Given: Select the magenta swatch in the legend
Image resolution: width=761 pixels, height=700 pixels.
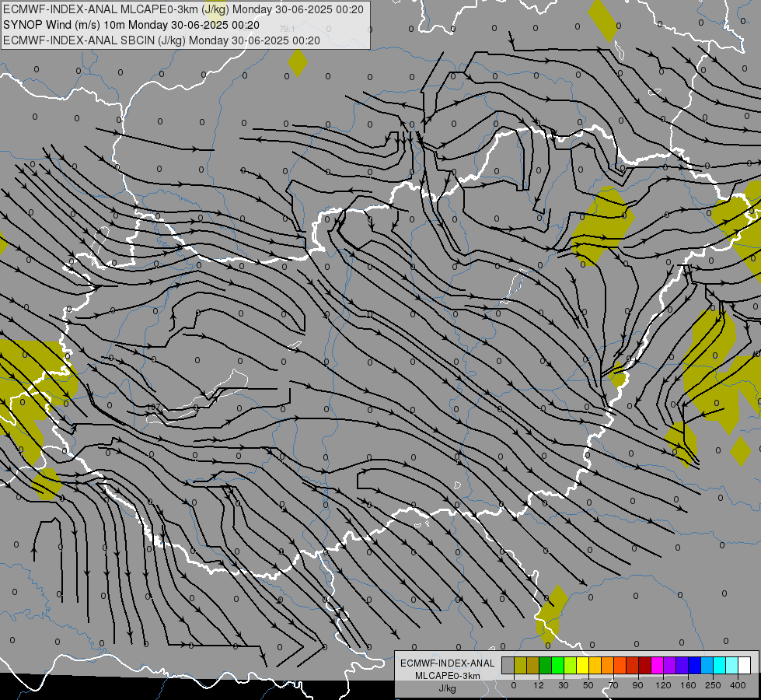Looking at the screenshot, I should pos(658,665).
